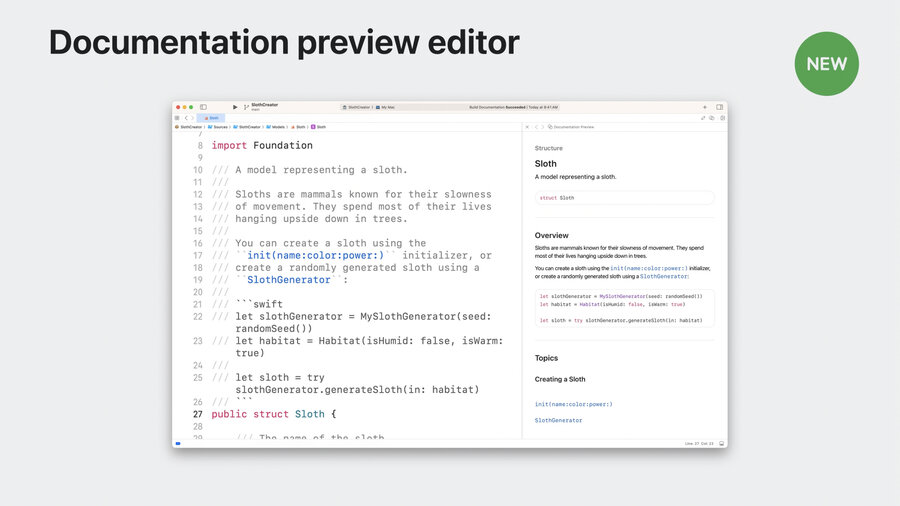Click line number 8 in the gutter
The image size is (900, 506).
pyautogui.click(x=200, y=146)
